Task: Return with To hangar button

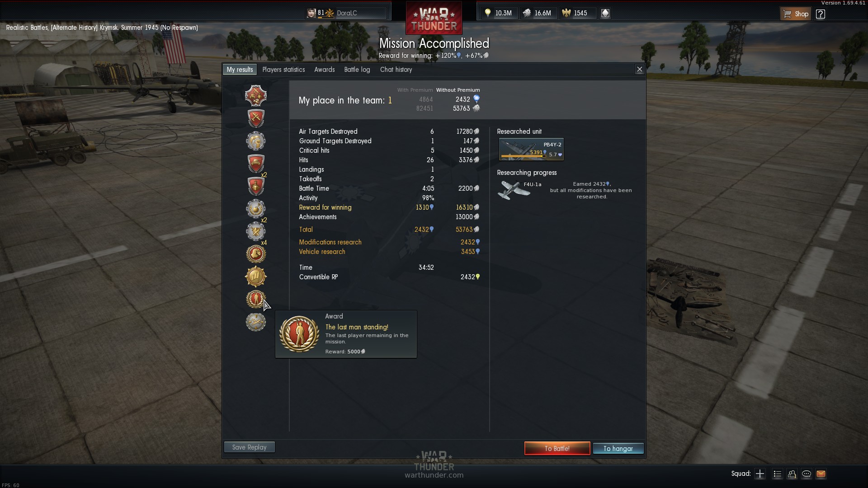Action: [618, 448]
